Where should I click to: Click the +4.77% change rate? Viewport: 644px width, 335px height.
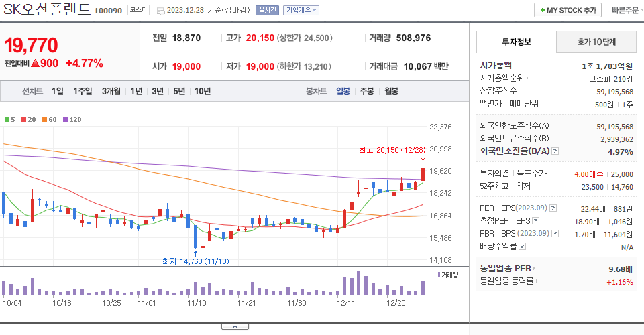(x=85, y=63)
